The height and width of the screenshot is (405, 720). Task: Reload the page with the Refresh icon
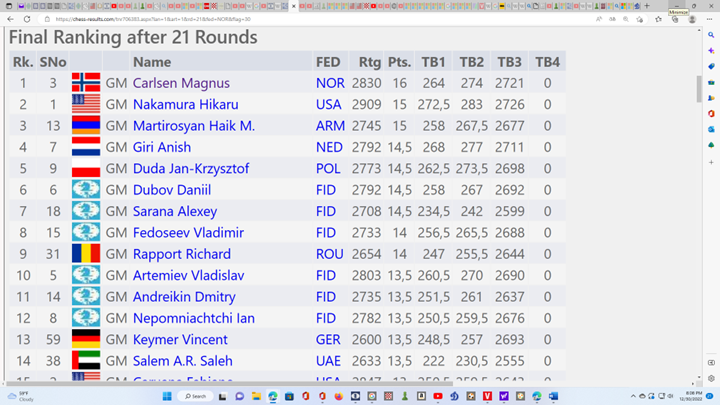pyautogui.click(x=27, y=19)
